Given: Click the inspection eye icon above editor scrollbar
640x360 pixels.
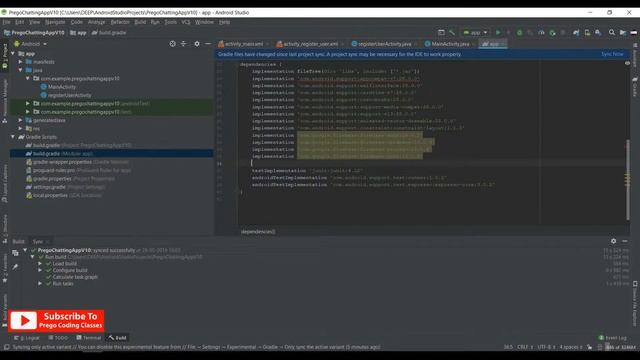Looking at the screenshot, I should pos(627,63).
